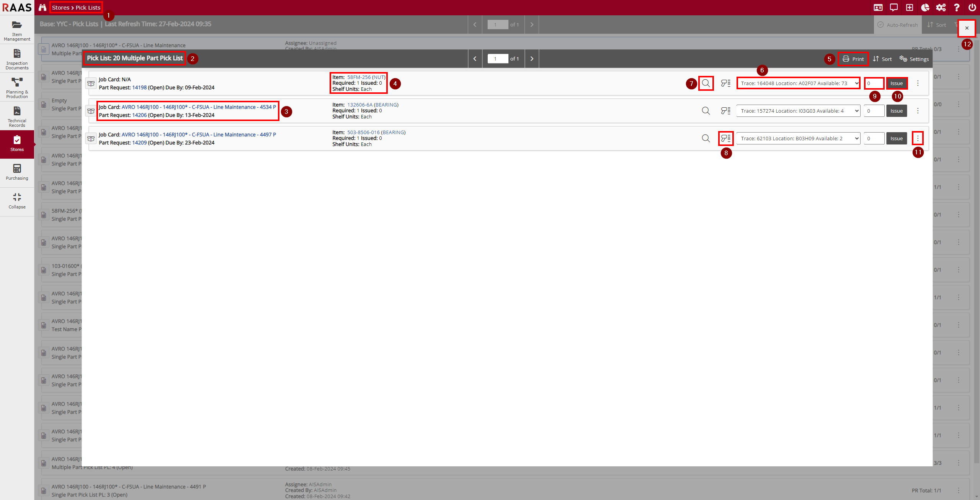The width and height of the screenshot is (980, 500).
Task: Click the search magnifier for item 58FM-256
Action: point(706,83)
